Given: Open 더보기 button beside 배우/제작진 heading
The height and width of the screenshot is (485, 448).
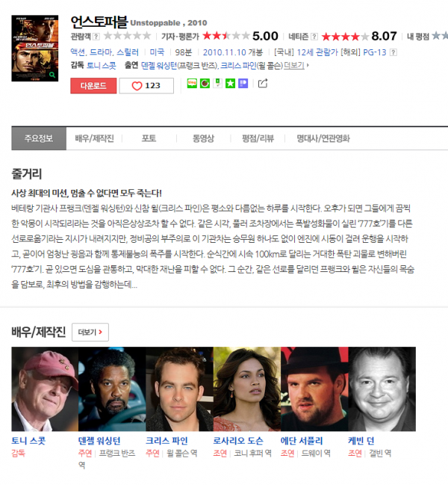Looking at the screenshot, I should (x=90, y=333).
